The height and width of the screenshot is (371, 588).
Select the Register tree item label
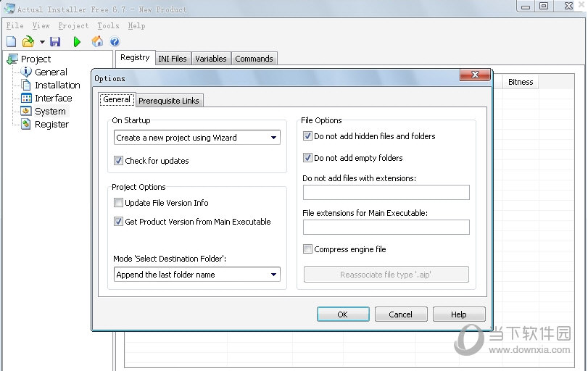(51, 125)
